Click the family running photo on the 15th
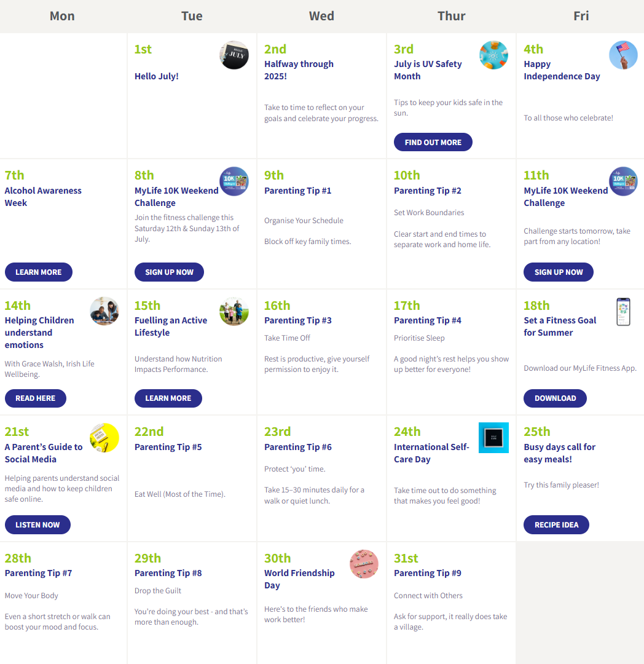Screen dimensions: 644x664 click(x=234, y=311)
